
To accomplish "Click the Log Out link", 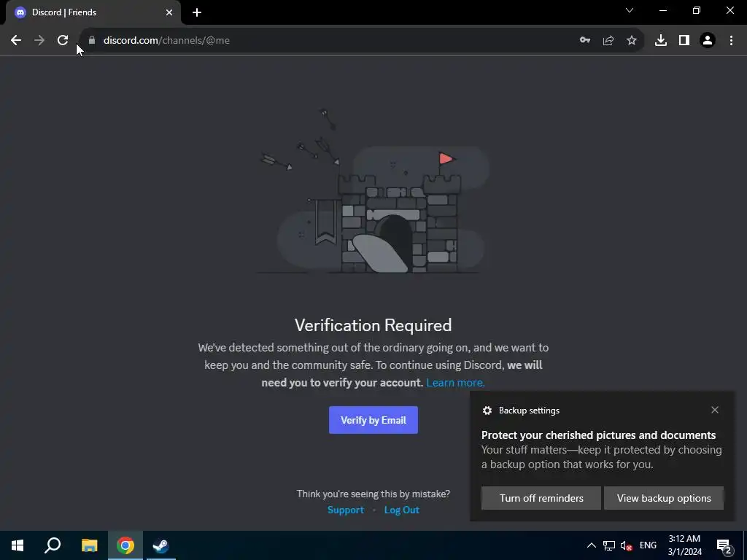I will (402, 510).
